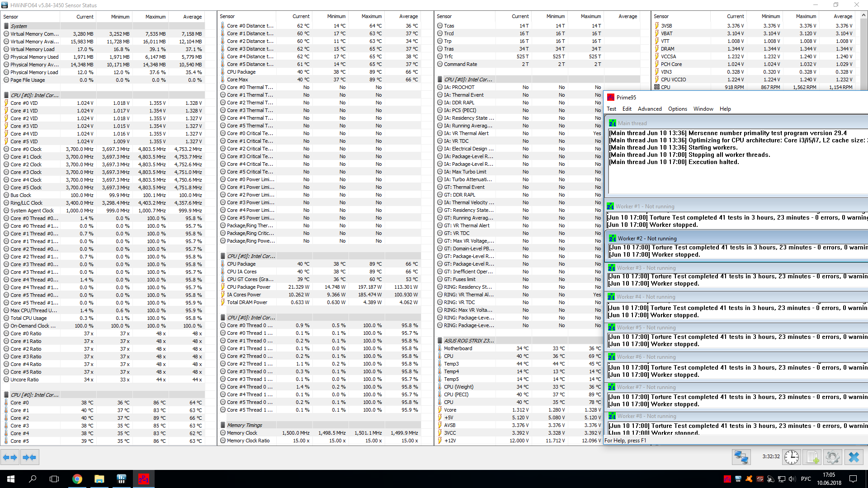
Task: Collapse the System sensor group header
Action: coord(19,26)
